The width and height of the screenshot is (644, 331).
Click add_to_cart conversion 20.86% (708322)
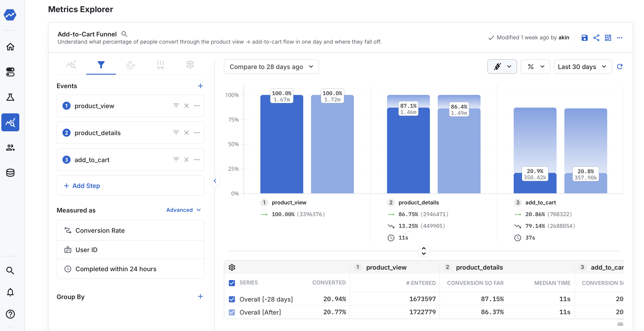click(x=549, y=214)
